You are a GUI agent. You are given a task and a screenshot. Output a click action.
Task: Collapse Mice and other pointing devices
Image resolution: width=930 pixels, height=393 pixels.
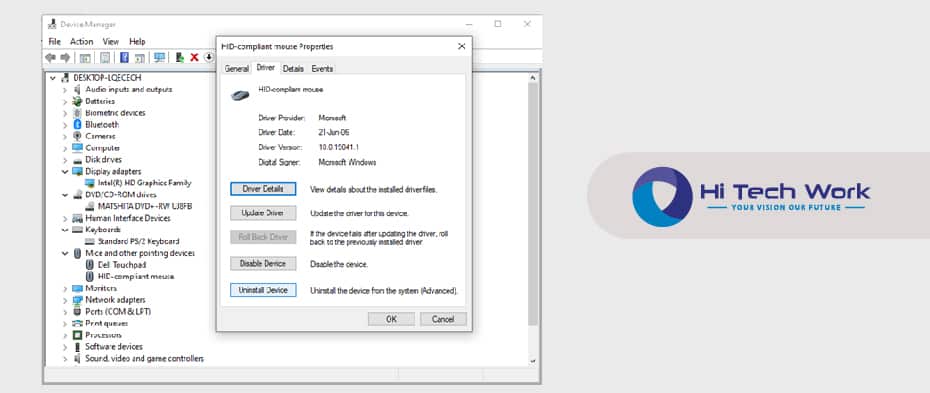tap(65, 253)
